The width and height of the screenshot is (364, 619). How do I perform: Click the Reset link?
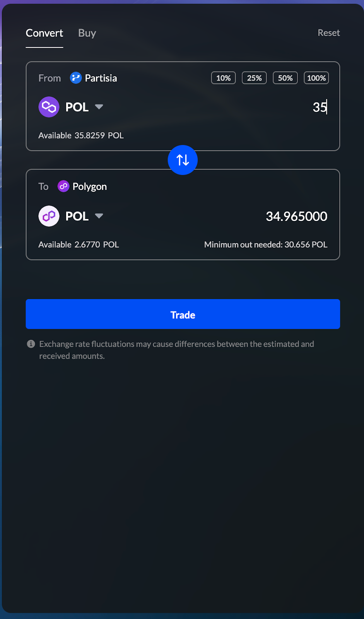329,33
